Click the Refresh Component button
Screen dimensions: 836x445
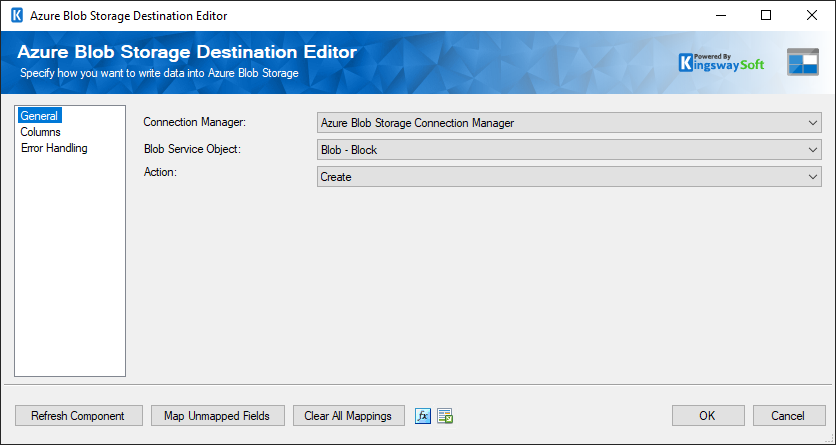(x=78, y=416)
